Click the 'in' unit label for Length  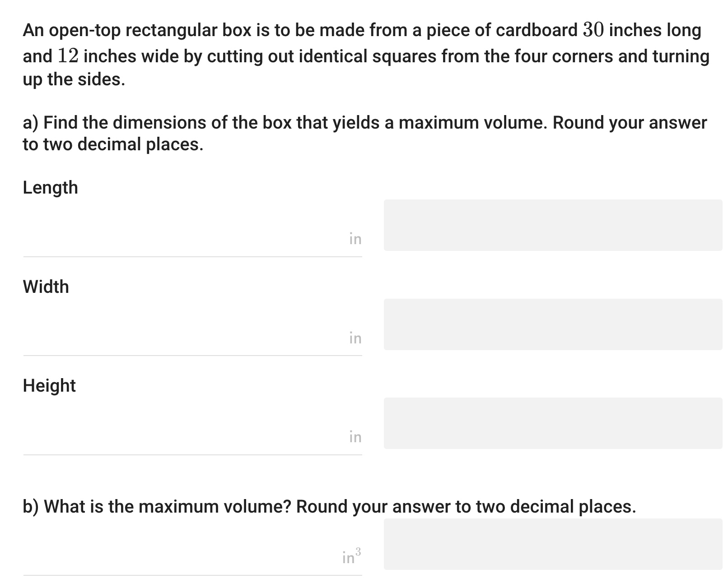(x=356, y=238)
